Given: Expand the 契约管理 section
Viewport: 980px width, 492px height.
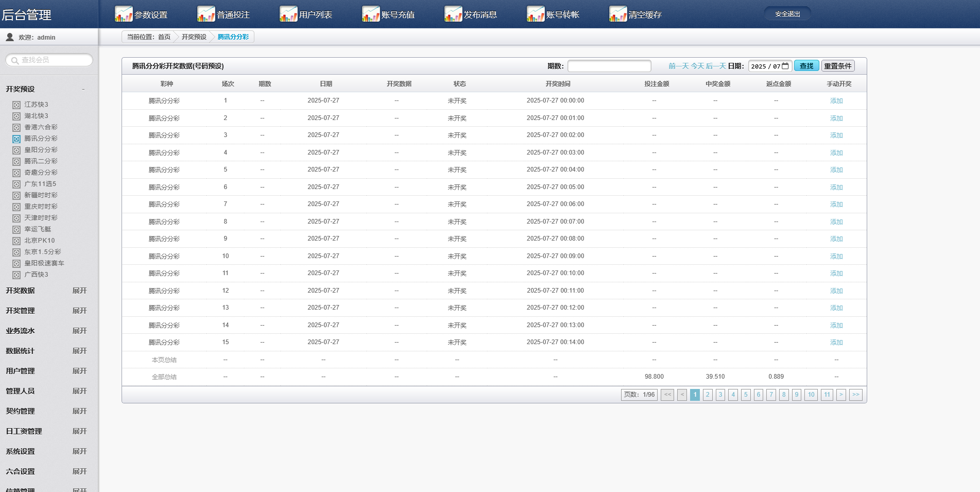Looking at the screenshot, I should (79, 411).
